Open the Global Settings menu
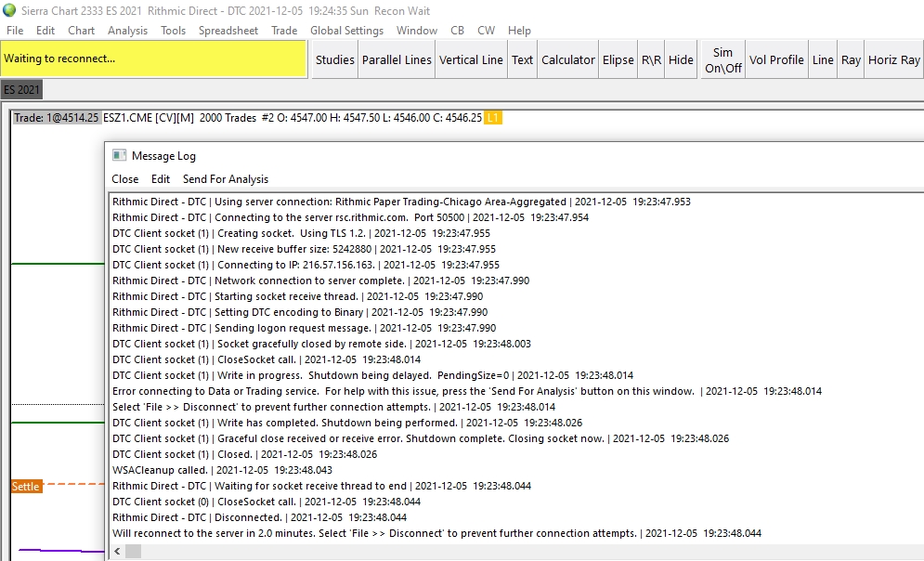924x561 pixels. pyautogui.click(x=346, y=31)
